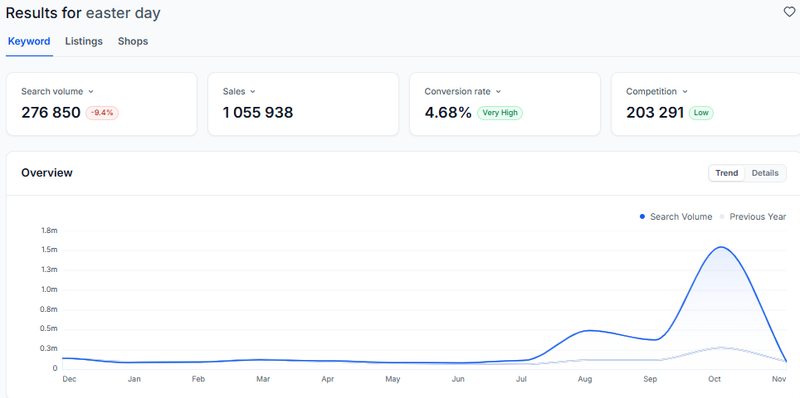
Task: Click the Mar label on the x-axis
Action: pyautogui.click(x=263, y=379)
